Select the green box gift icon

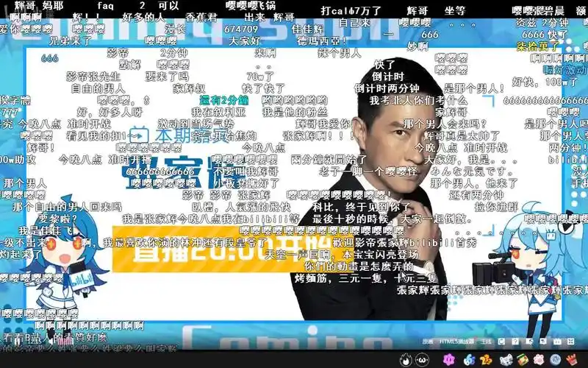[x=522, y=360]
